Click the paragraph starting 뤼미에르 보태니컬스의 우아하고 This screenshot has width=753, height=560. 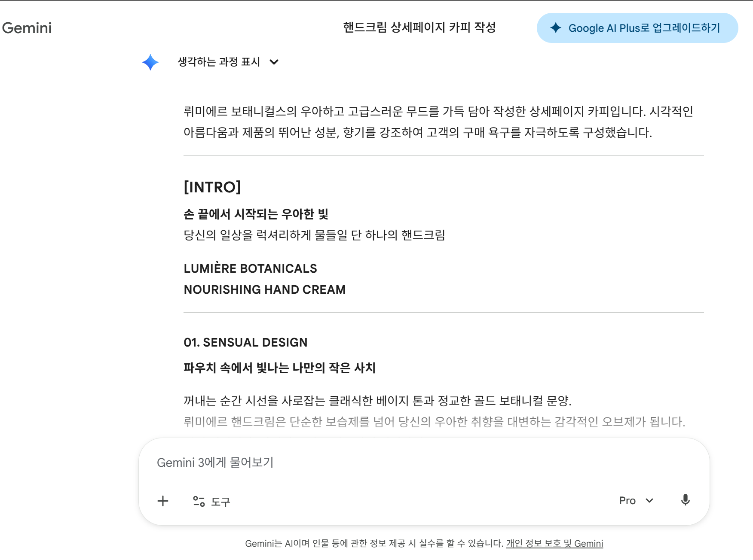[438, 122]
